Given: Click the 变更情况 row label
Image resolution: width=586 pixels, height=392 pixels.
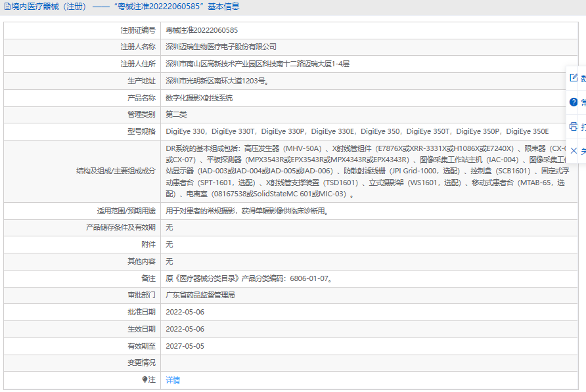Looking at the screenshot, I should pyautogui.click(x=141, y=363).
